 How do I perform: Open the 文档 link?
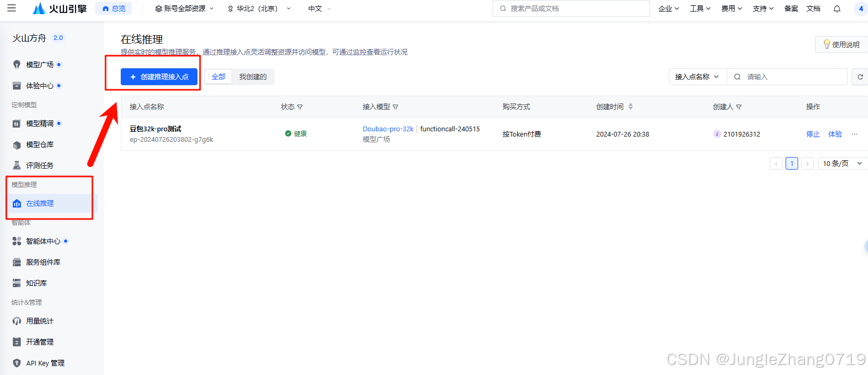click(x=813, y=8)
